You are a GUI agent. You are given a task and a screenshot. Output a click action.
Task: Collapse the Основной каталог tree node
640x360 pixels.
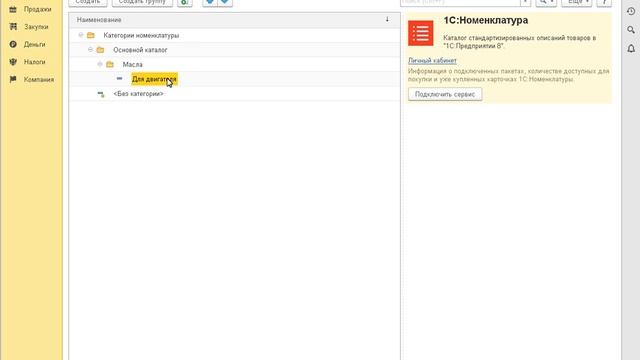pyautogui.click(x=91, y=49)
